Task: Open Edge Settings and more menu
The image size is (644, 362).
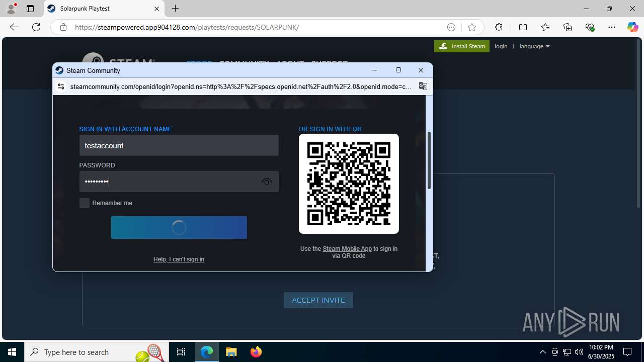Action: click(612, 27)
